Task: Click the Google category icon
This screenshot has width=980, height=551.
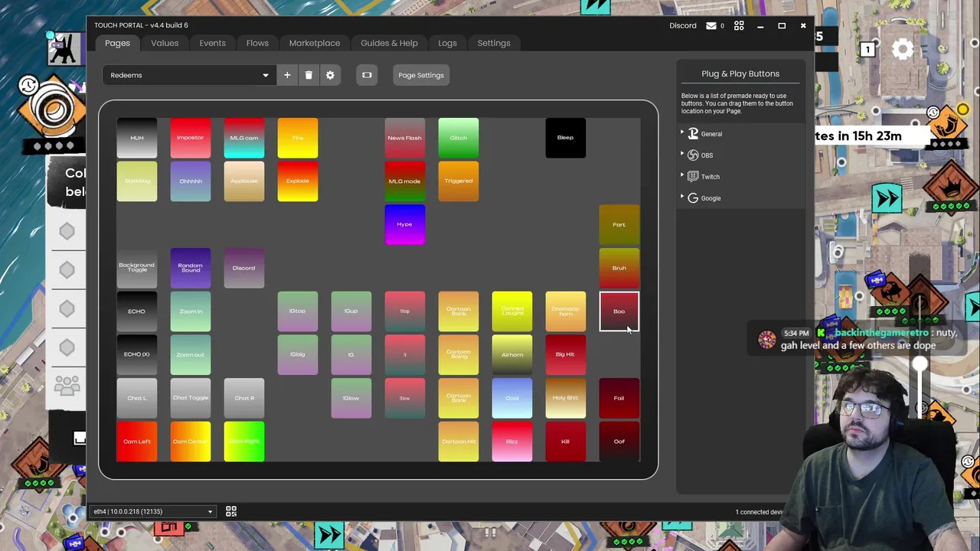Action: 693,198
